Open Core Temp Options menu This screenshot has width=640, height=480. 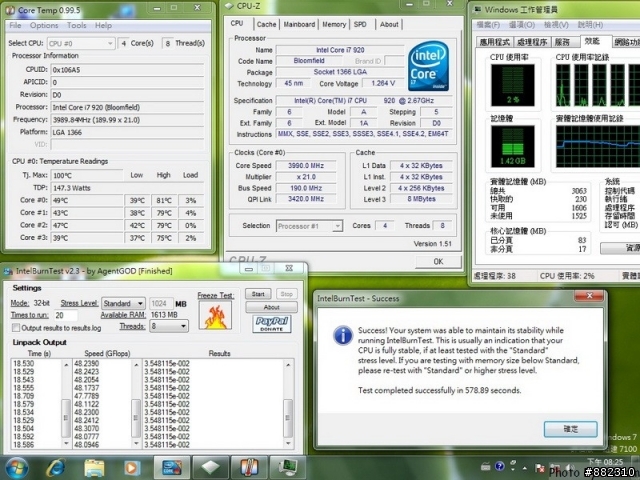pos(44,25)
